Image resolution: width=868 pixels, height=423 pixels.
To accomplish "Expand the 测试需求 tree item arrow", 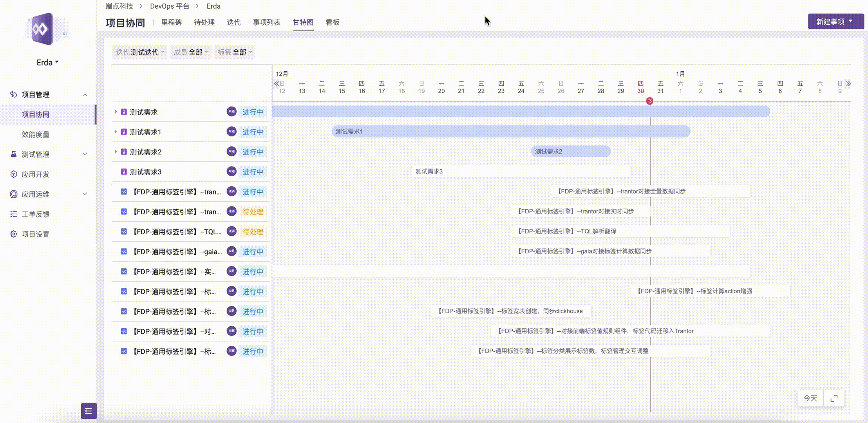I will [x=116, y=112].
